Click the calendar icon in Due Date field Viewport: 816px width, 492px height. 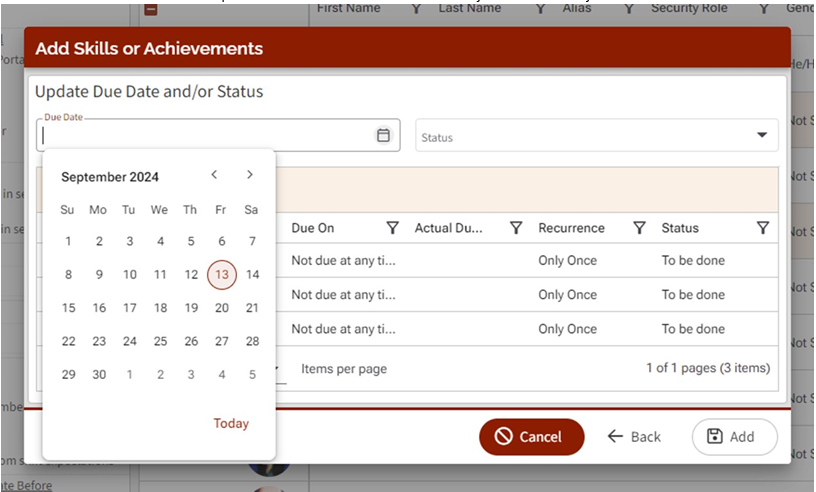[383, 136]
